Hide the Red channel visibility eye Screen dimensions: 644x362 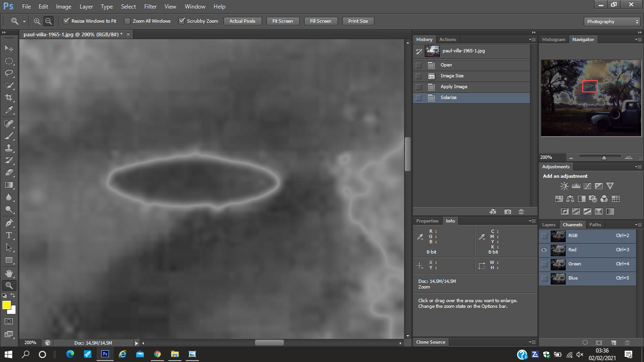coord(545,250)
